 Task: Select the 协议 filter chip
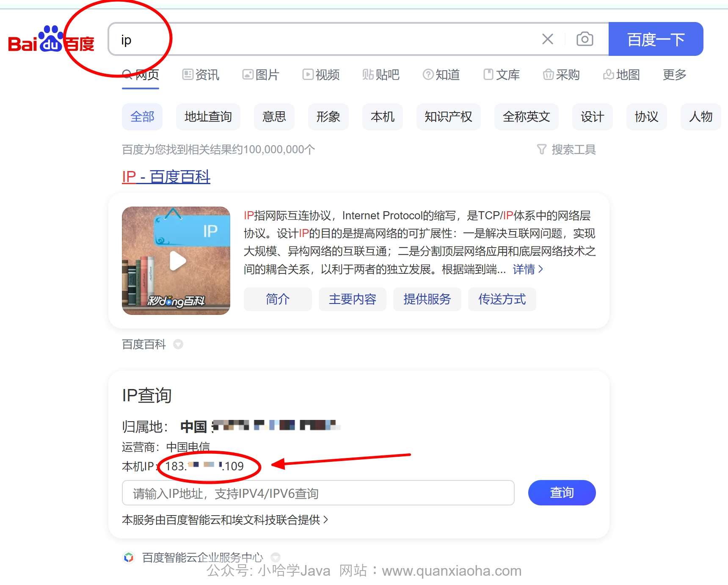pos(647,116)
